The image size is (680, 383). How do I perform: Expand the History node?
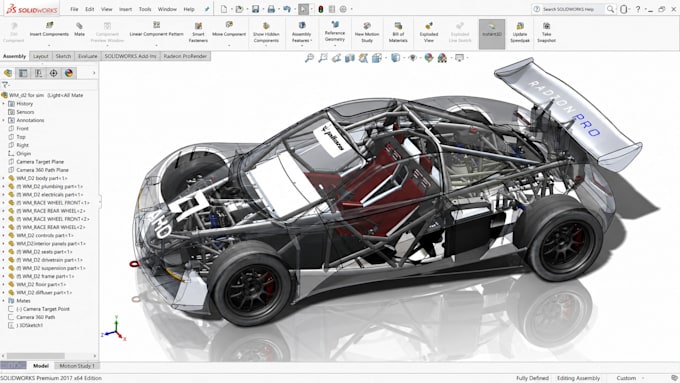click(x=4, y=104)
